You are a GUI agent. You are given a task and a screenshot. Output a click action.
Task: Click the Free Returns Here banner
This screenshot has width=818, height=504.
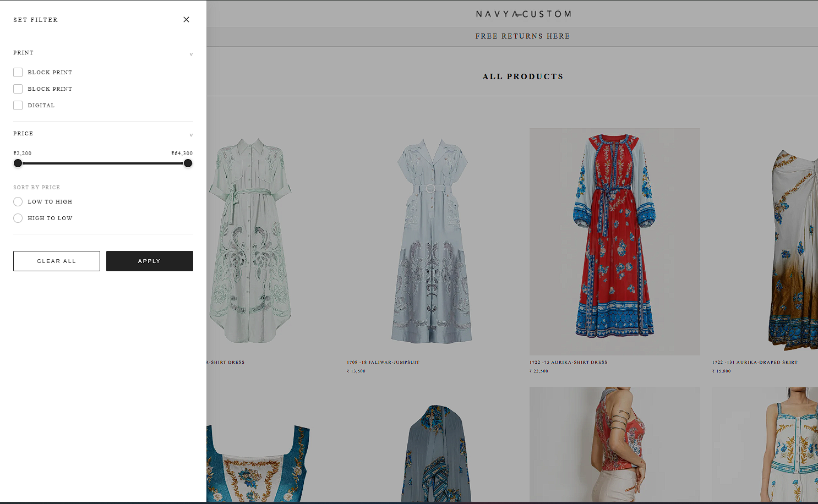tap(523, 36)
